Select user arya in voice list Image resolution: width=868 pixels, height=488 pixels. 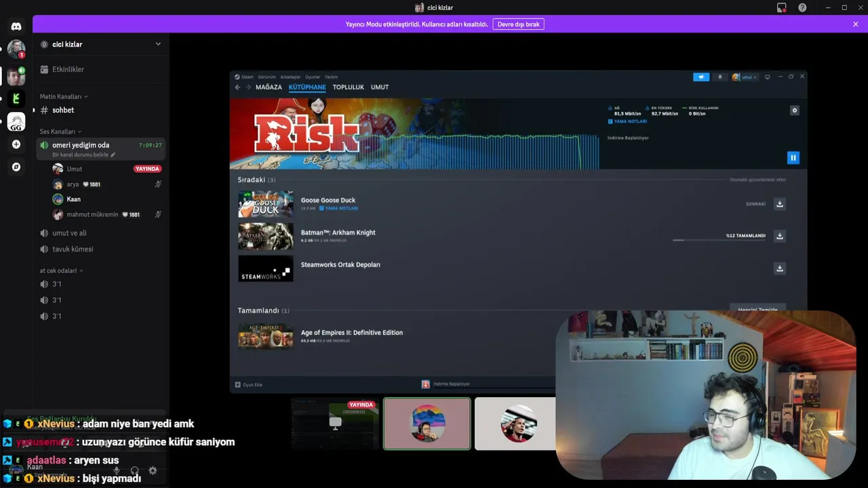(x=73, y=184)
